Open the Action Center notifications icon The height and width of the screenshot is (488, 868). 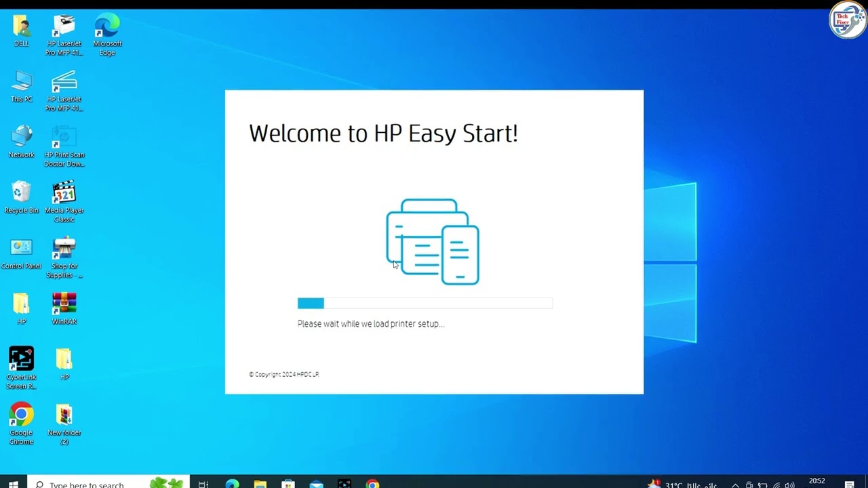850,484
